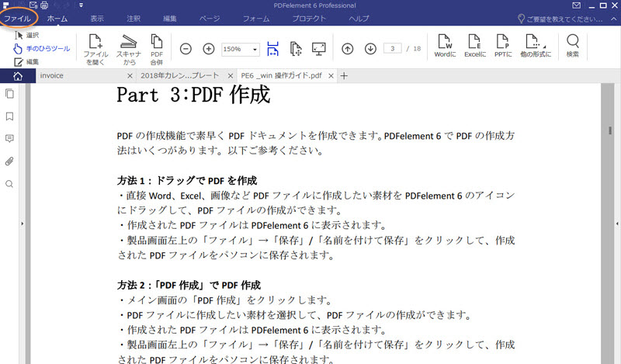
Task: Expand the left sidebar panel arrow
Action: point(23,224)
